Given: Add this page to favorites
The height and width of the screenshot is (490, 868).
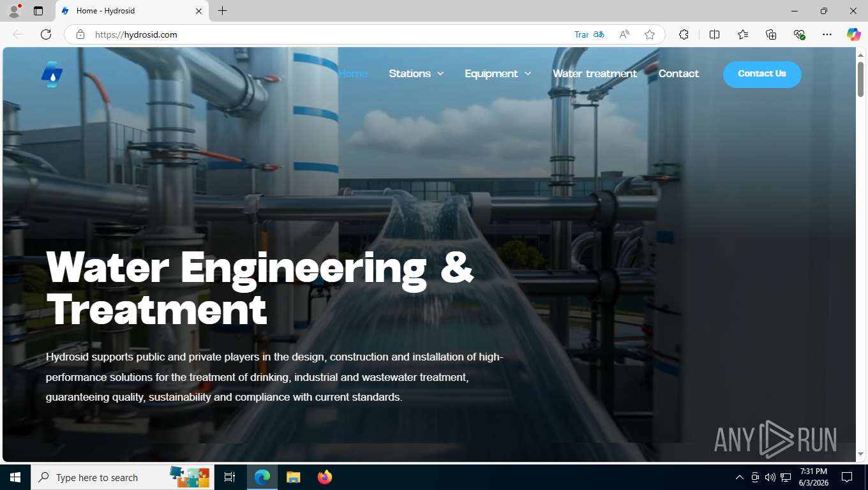Looking at the screenshot, I should click(x=650, y=34).
